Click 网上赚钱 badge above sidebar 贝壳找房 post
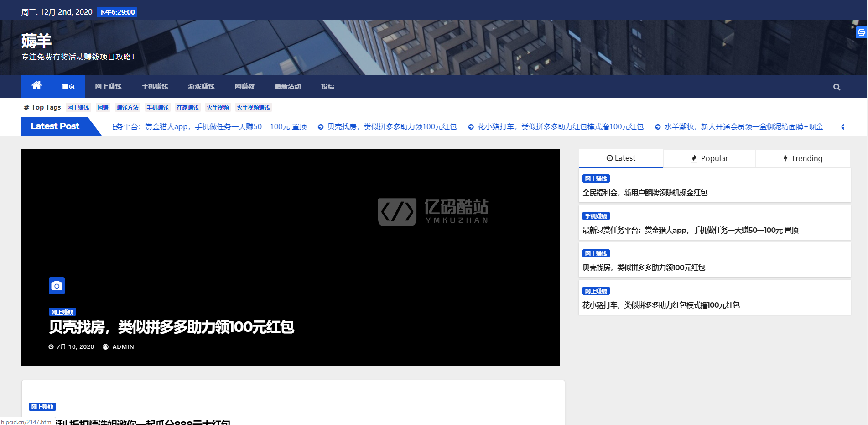Screen dimensions: 868x425 tap(596, 254)
